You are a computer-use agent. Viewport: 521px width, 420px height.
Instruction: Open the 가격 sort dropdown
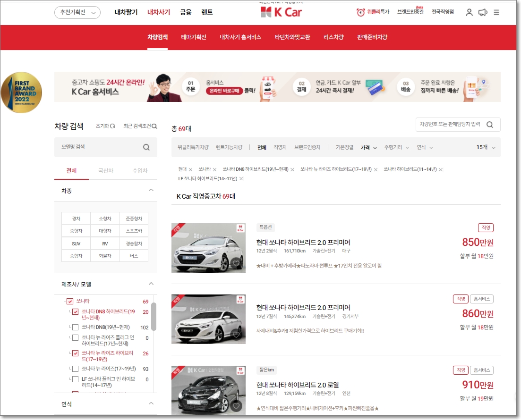pyautogui.click(x=368, y=147)
